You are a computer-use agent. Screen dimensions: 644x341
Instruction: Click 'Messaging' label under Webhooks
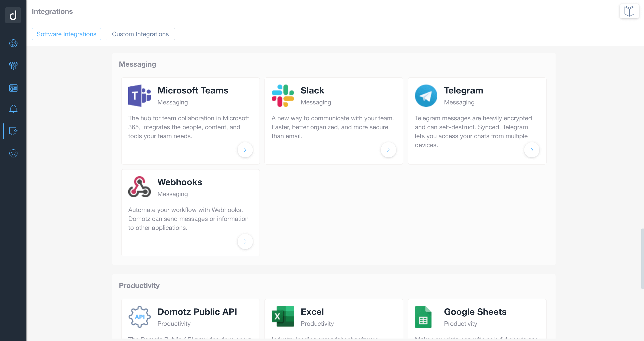172,194
